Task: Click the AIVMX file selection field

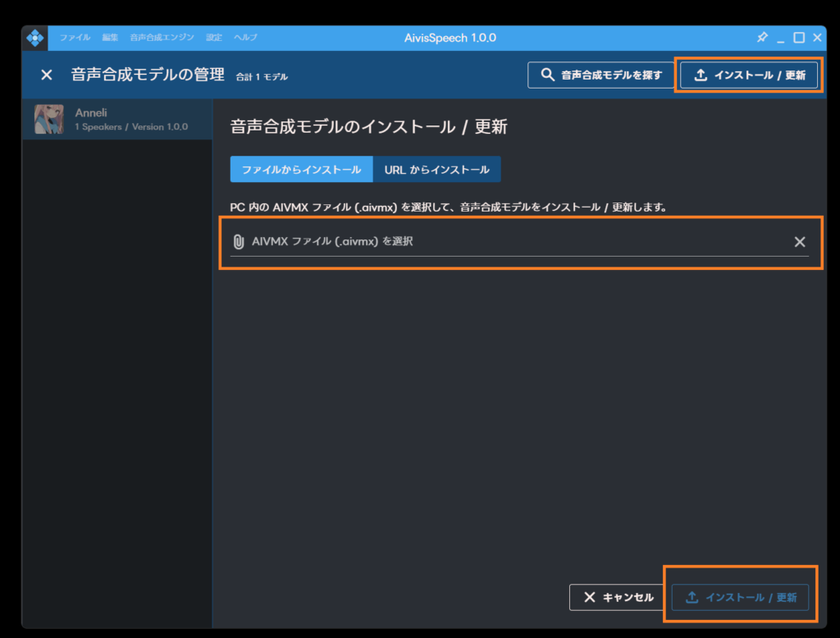Action: (519, 242)
